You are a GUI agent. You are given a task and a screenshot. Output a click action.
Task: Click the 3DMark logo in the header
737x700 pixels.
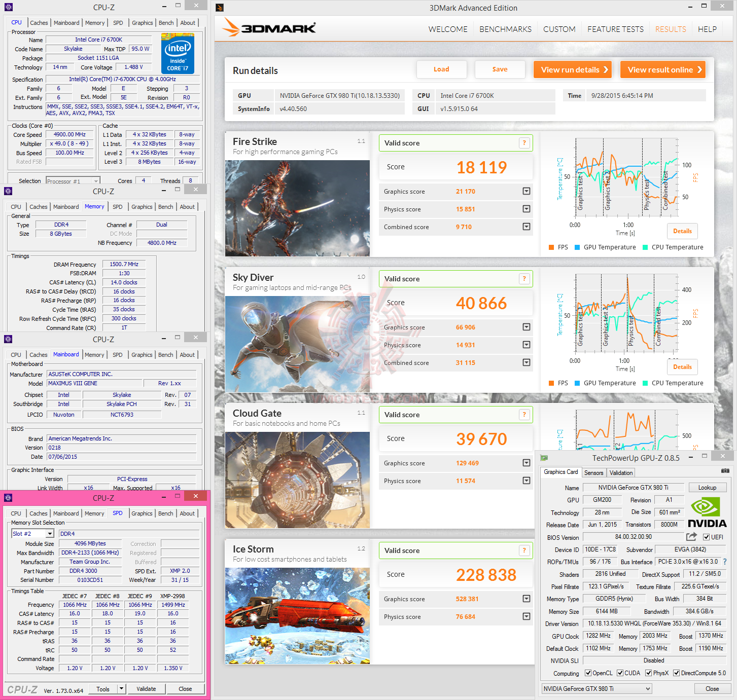(269, 28)
